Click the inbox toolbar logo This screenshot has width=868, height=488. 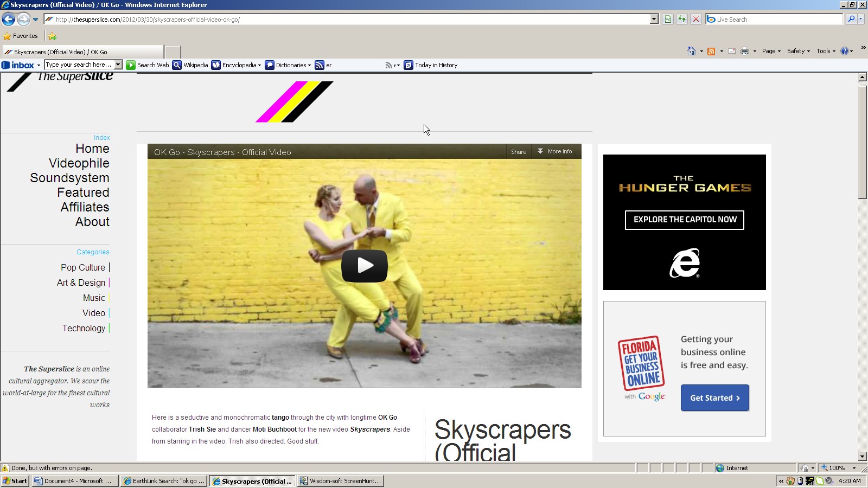coord(18,65)
